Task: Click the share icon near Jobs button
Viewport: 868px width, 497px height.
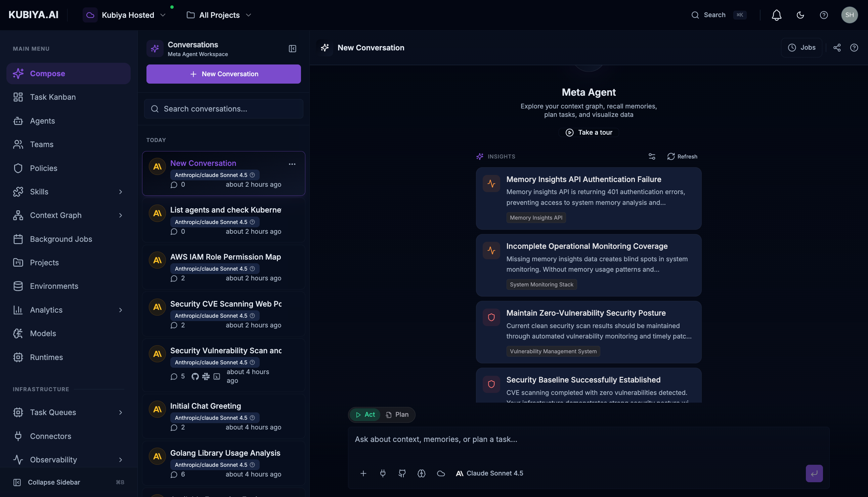Action: (837, 47)
